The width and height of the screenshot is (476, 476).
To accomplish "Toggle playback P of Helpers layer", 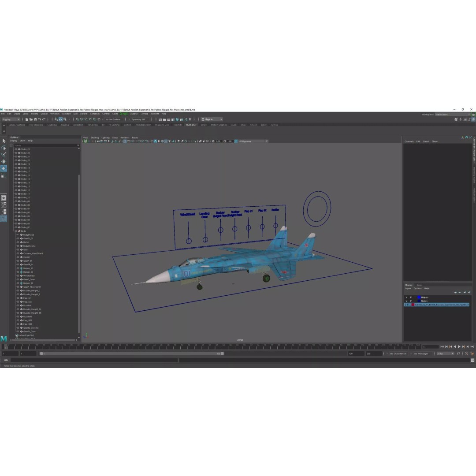I will pyautogui.click(x=411, y=297).
